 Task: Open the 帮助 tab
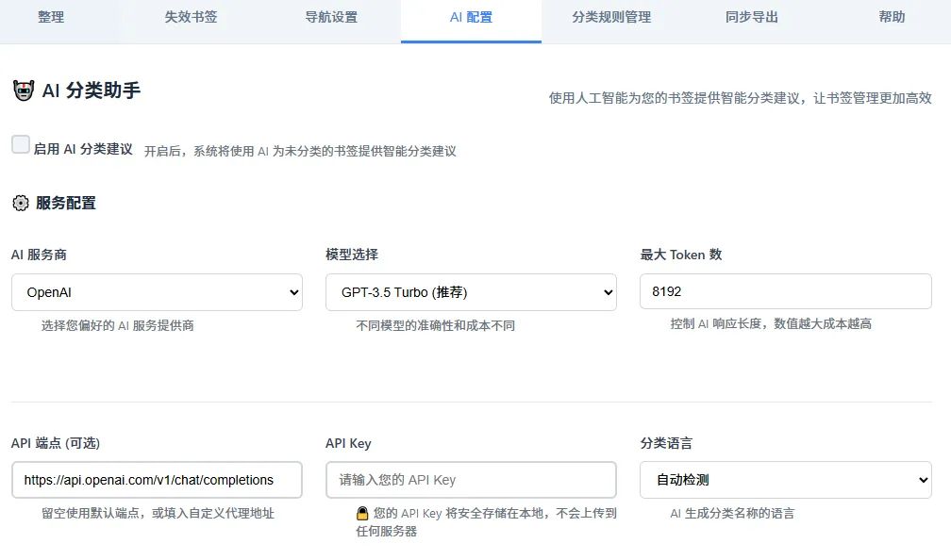tap(892, 17)
